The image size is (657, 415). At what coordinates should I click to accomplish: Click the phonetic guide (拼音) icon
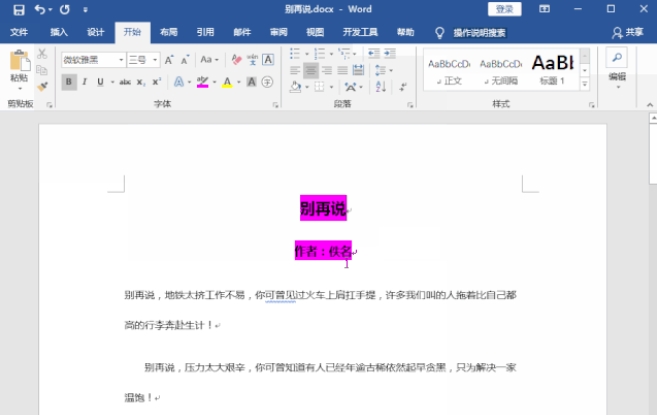(x=252, y=60)
